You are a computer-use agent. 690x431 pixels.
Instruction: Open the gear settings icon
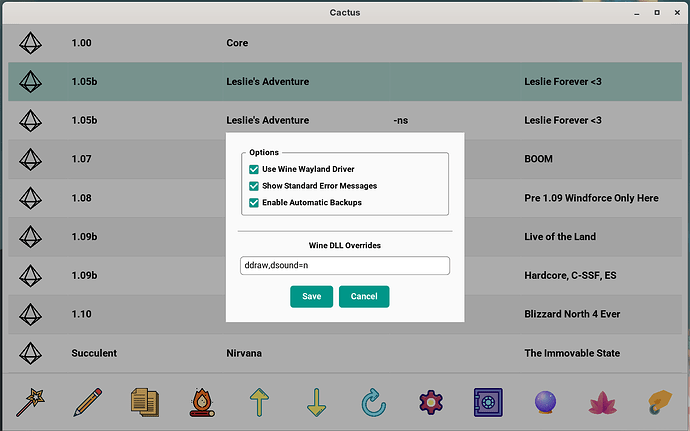pos(431,402)
